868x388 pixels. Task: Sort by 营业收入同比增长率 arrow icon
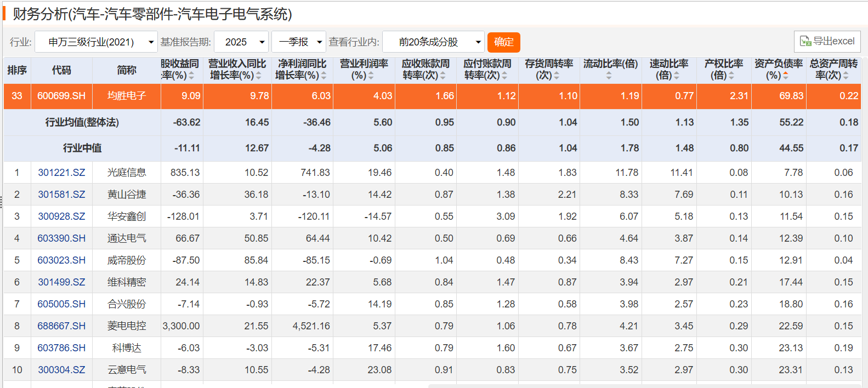pyautogui.click(x=259, y=76)
